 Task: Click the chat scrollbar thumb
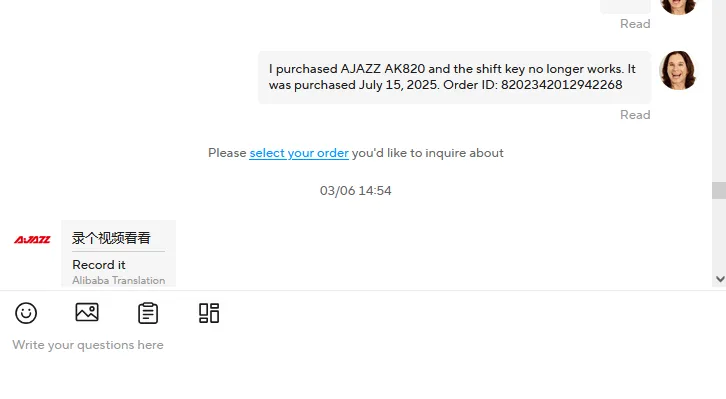coord(719,190)
